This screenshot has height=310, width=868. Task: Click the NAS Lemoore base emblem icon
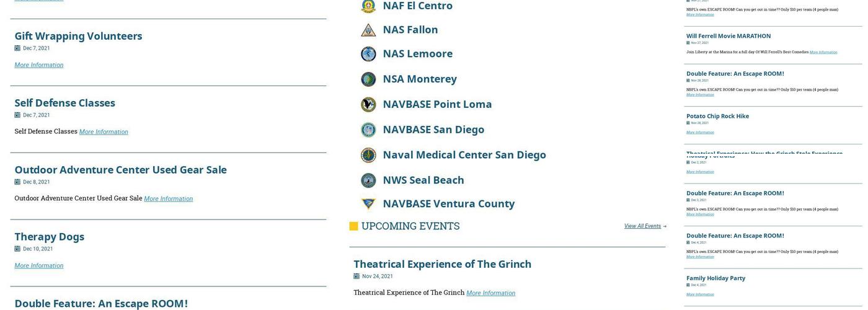click(368, 54)
